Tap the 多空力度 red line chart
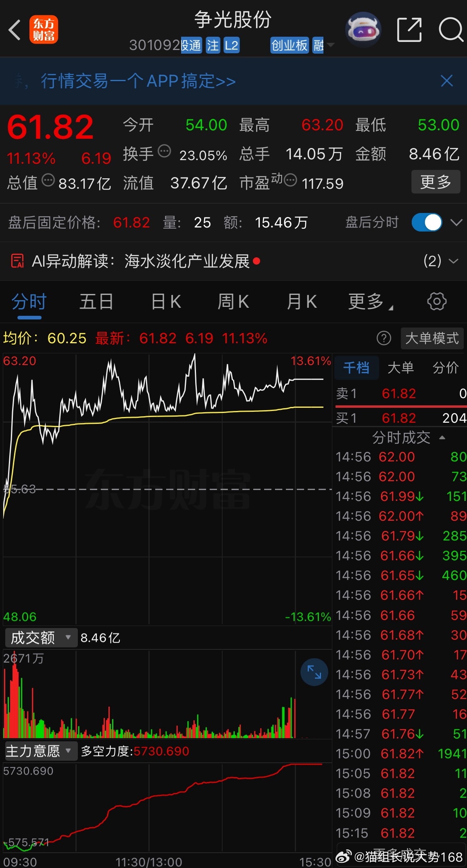 pyautogui.click(x=167, y=807)
